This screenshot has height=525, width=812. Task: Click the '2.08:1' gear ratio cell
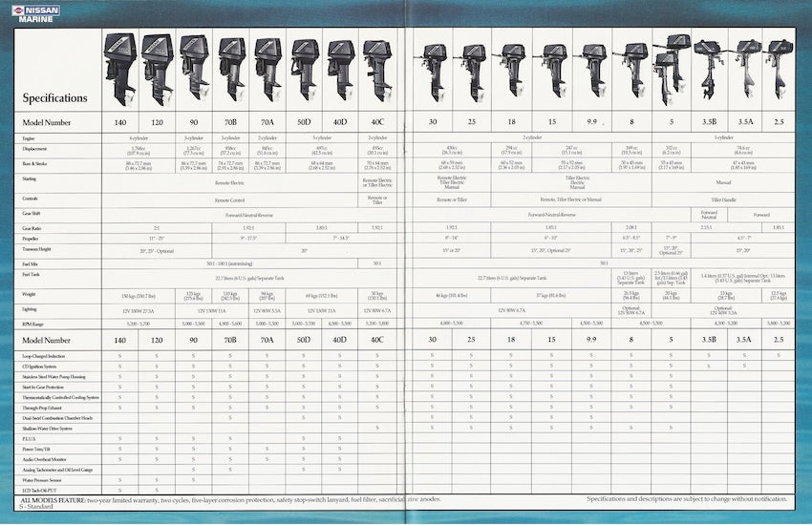(x=630, y=227)
